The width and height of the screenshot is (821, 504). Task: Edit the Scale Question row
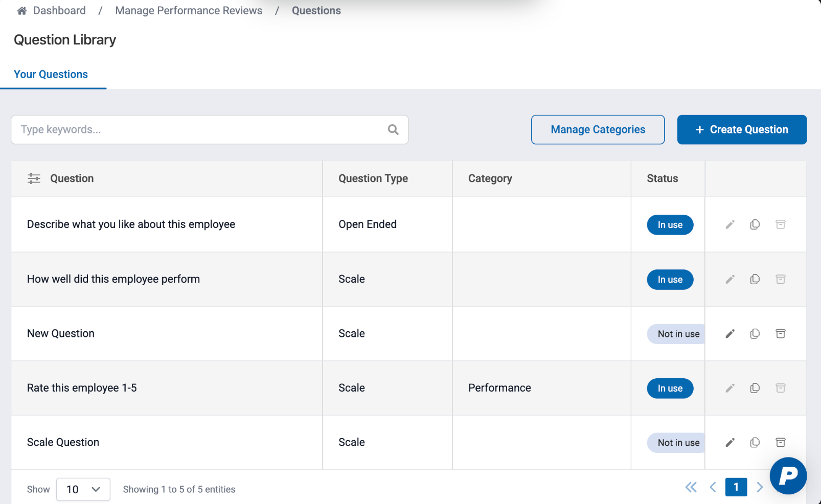pyautogui.click(x=730, y=443)
